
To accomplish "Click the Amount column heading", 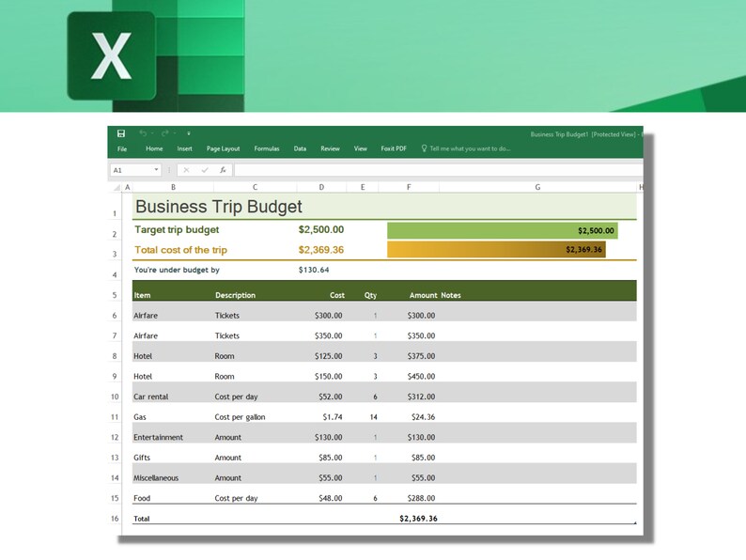I will [x=423, y=295].
